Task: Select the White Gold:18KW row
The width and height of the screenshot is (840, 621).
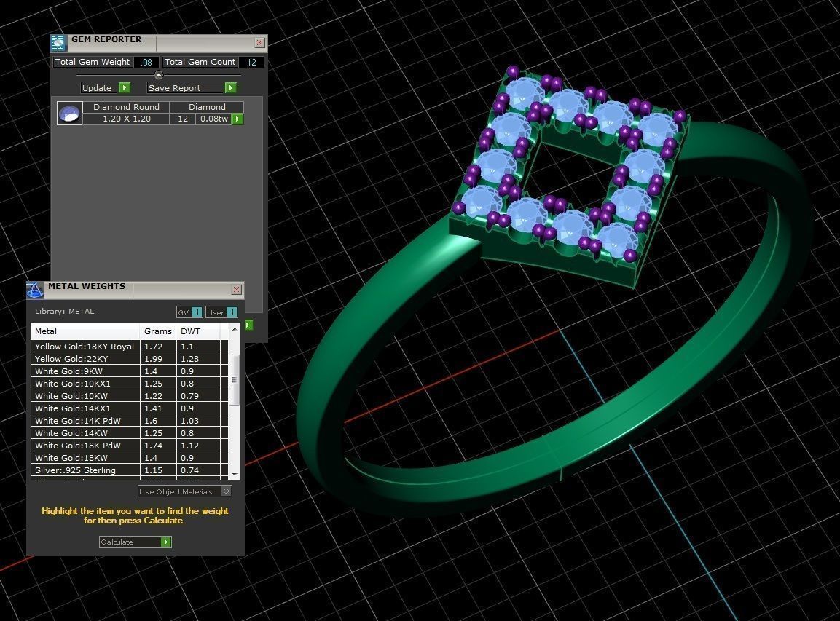Action: (129, 458)
